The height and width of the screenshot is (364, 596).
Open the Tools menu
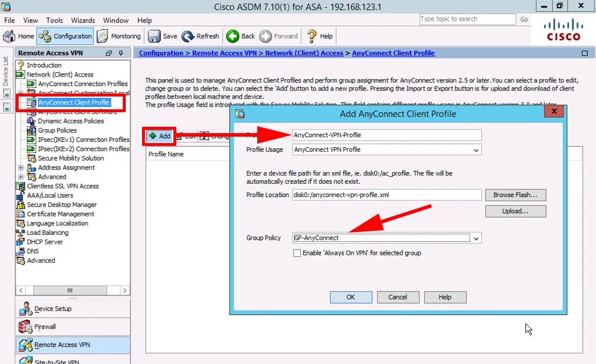tap(54, 20)
